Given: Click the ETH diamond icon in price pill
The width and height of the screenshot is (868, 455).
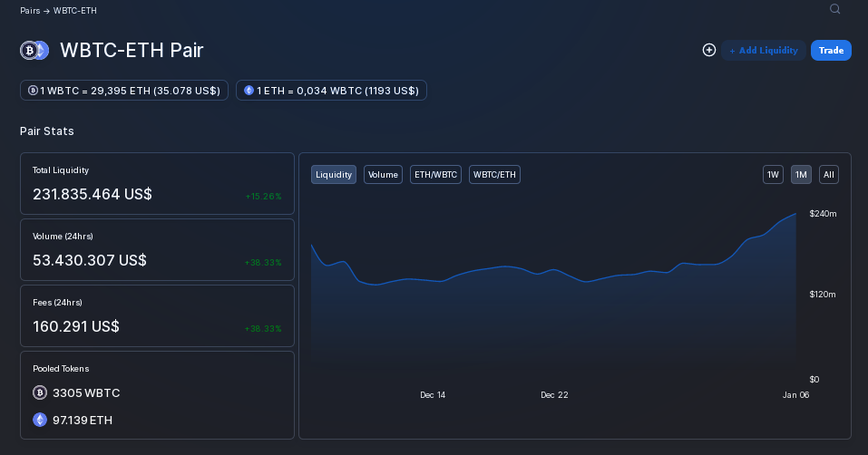Looking at the screenshot, I should 249,90.
